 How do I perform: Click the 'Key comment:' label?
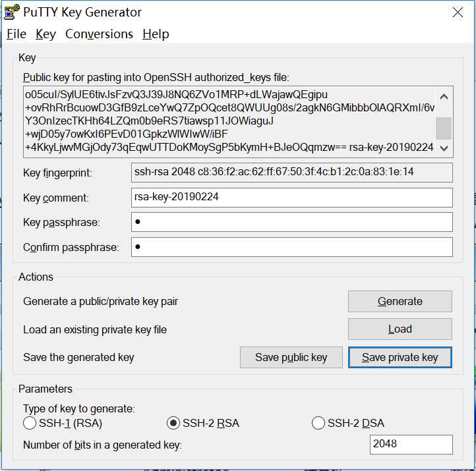(x=56, y=198)
